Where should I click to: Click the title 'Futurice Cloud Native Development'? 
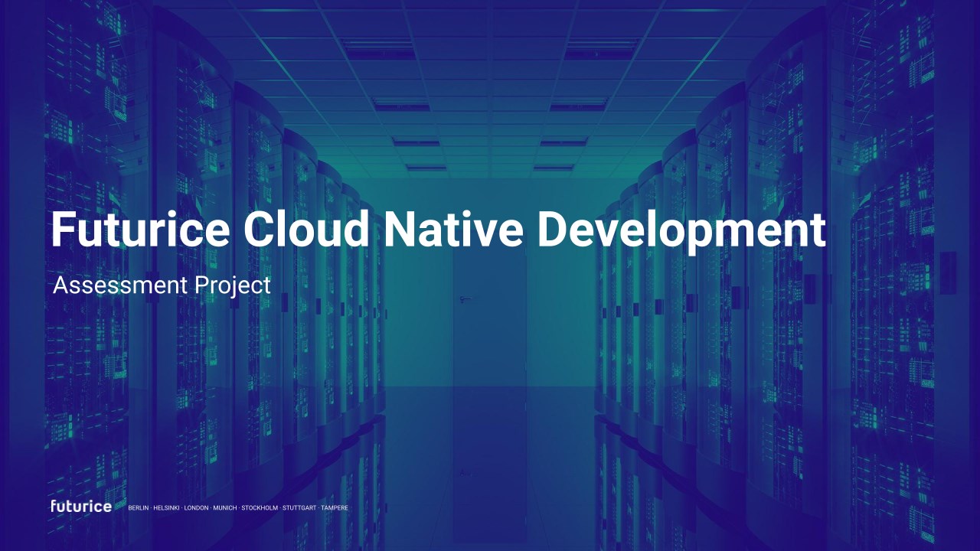coord(438,231)
